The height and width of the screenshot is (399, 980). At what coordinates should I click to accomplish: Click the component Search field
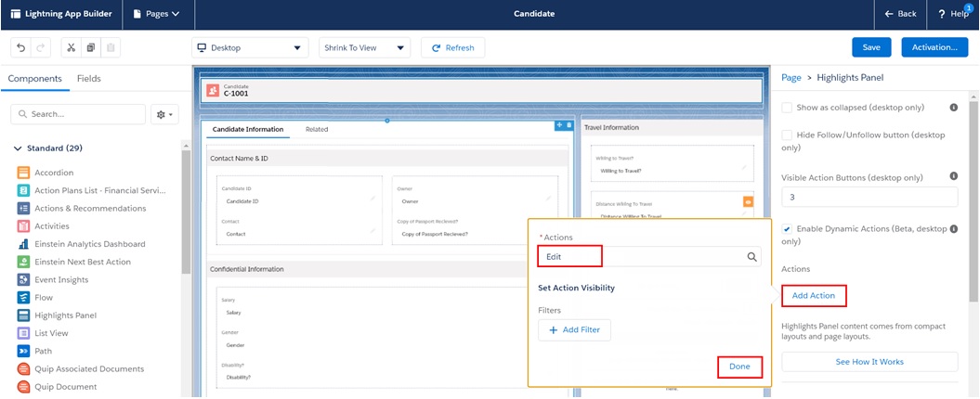[78, 114]
